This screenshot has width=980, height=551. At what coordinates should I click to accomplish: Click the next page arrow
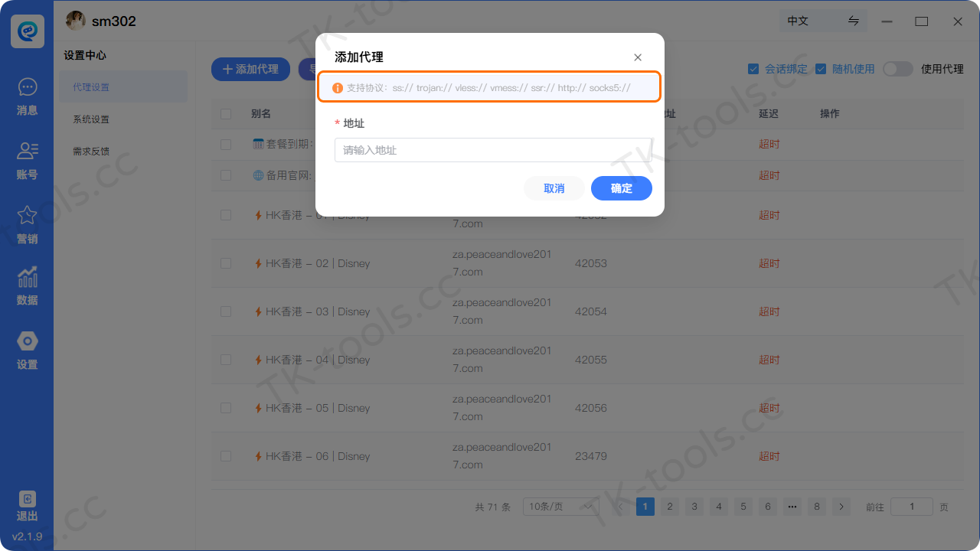click(841, 507)
